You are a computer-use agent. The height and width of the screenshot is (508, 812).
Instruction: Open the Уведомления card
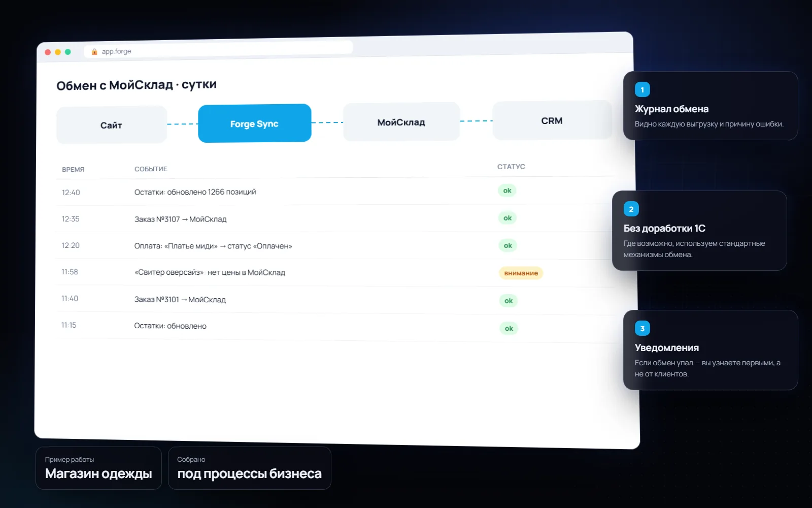pyautogui.click(x=710, y=350)
